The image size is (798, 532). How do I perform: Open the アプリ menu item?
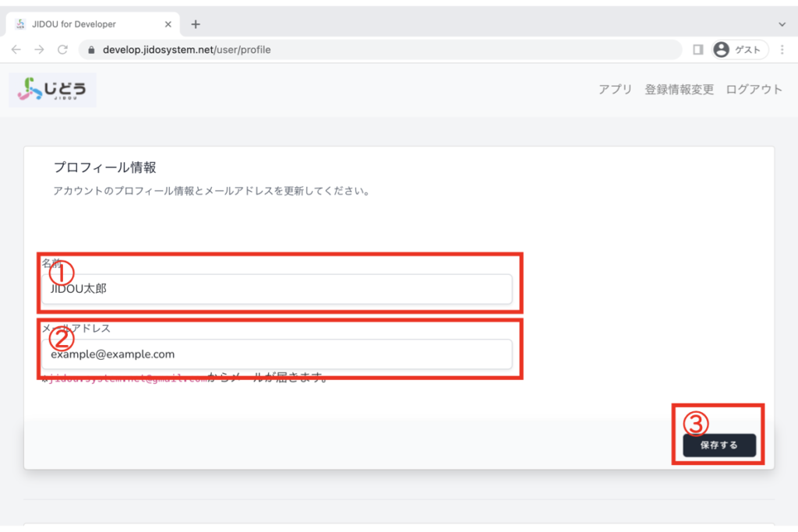pyautogui.click(x=615, y=90)
